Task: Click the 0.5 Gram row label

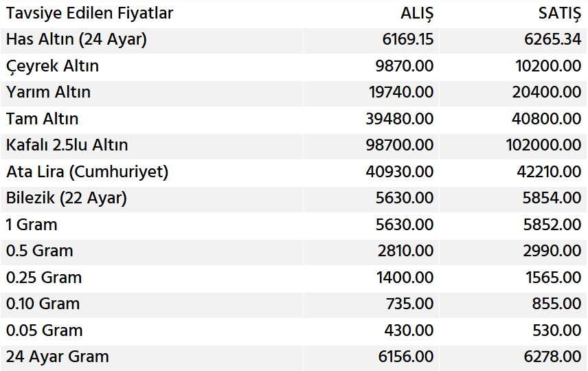Action: pyautogui.click(x=39, y=251)
